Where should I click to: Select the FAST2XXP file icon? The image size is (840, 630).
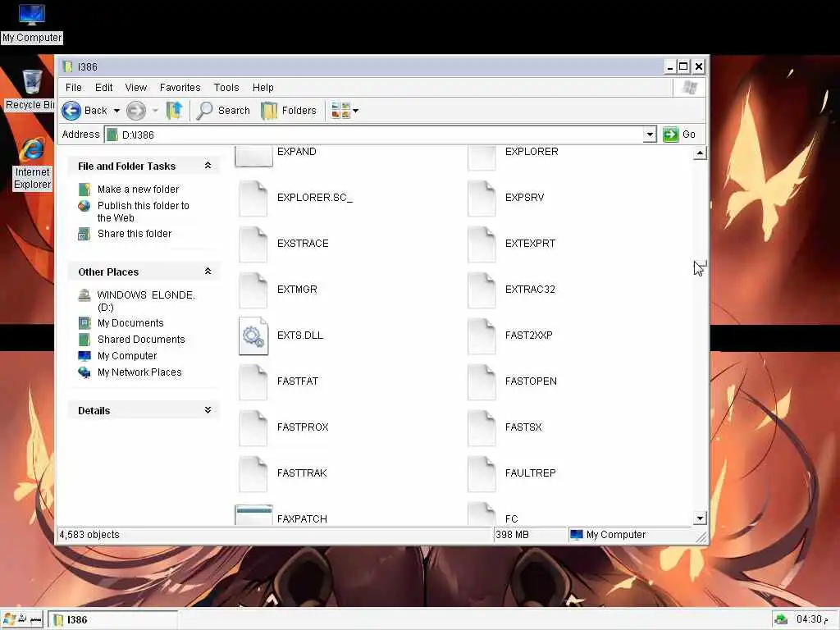[x=482, y=336]
